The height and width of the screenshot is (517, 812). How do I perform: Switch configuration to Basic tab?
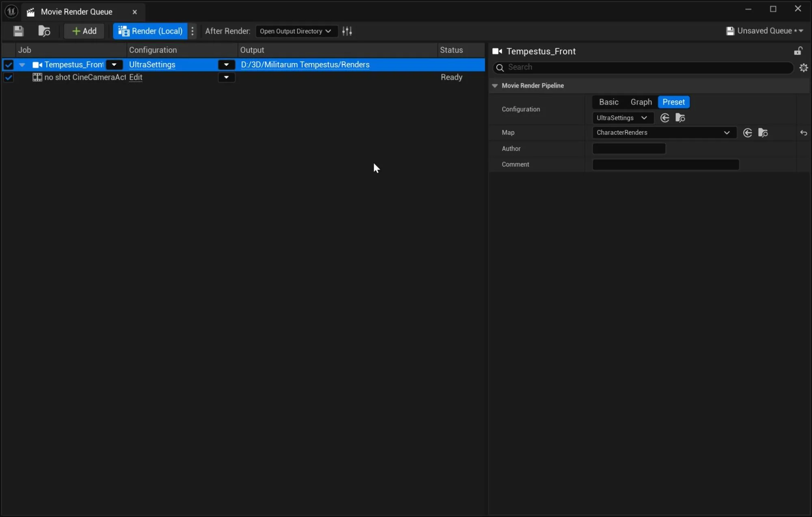[608, 102]
